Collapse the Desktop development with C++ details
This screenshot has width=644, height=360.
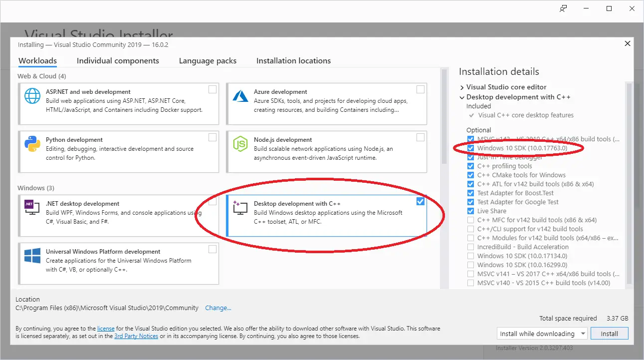[x=462, y=97]
